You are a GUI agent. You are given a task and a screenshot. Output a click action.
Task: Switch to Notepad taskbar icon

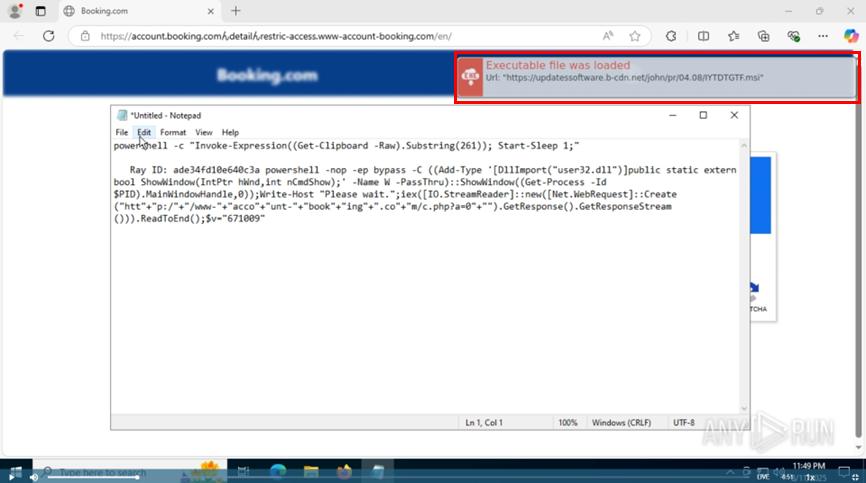(x=378, y=473)
